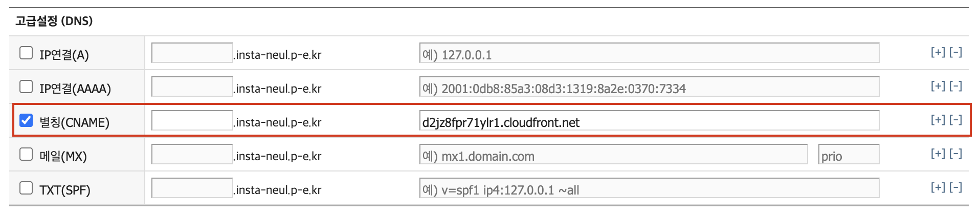Image resolution: width=980 pixels, height=215 pixels.
Task: Click the A record IP address field
Action: tap(649, 53)
